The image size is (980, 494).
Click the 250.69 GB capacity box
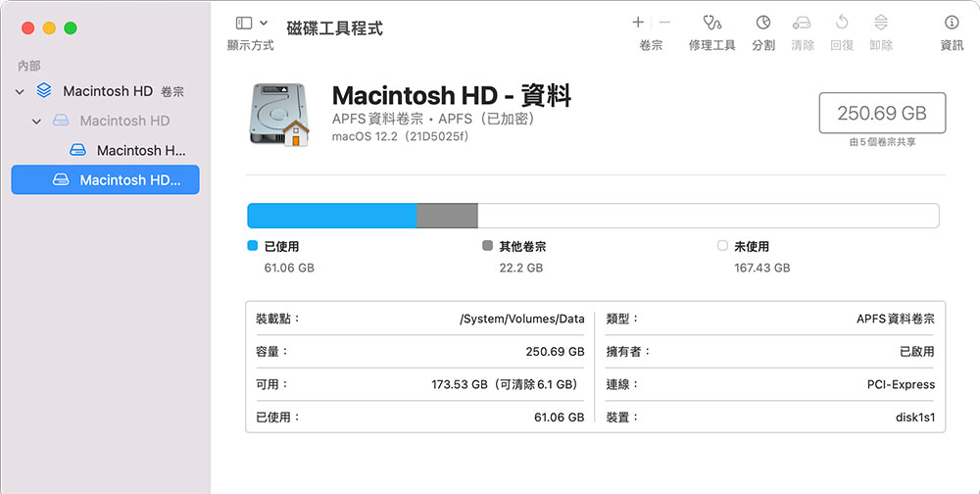point(882,113)
